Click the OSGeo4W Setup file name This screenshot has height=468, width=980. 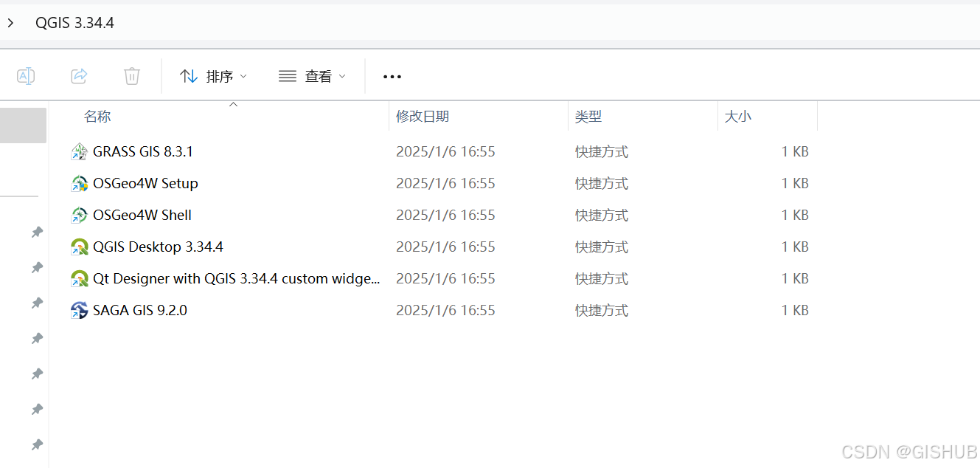point(145,184)
